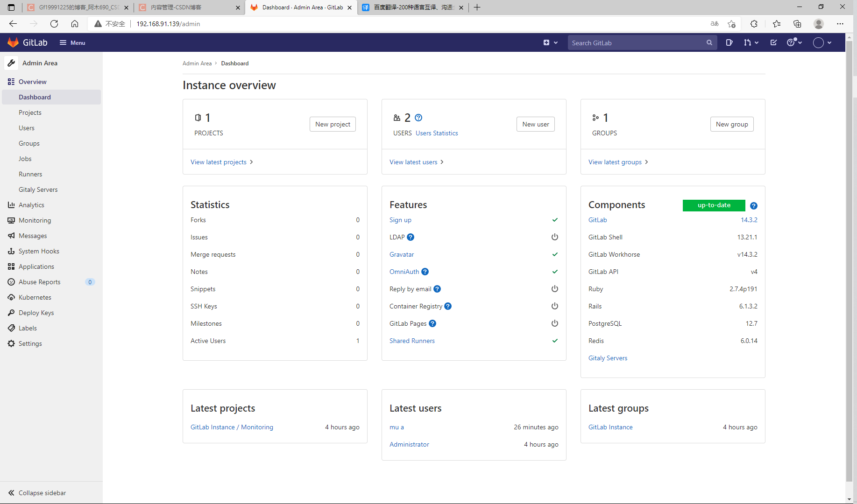Screen dimensions: 857x504
Task: Open the Administrator user link
Action: [x=409, y=444]
